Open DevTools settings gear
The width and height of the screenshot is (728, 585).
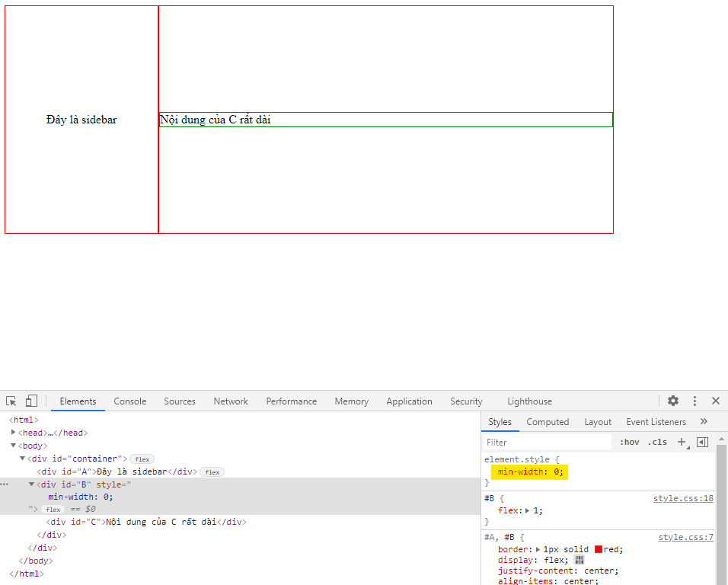click(x=672, y=401)
